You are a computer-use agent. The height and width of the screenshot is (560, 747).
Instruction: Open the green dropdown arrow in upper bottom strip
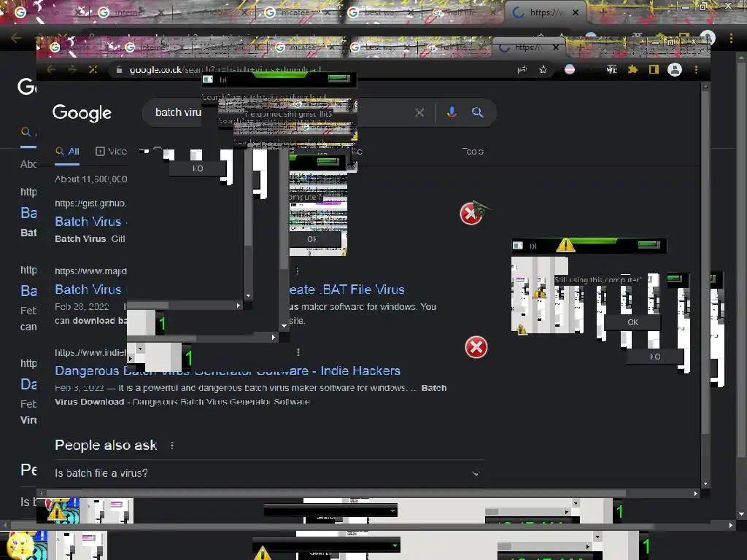[392, 511]
